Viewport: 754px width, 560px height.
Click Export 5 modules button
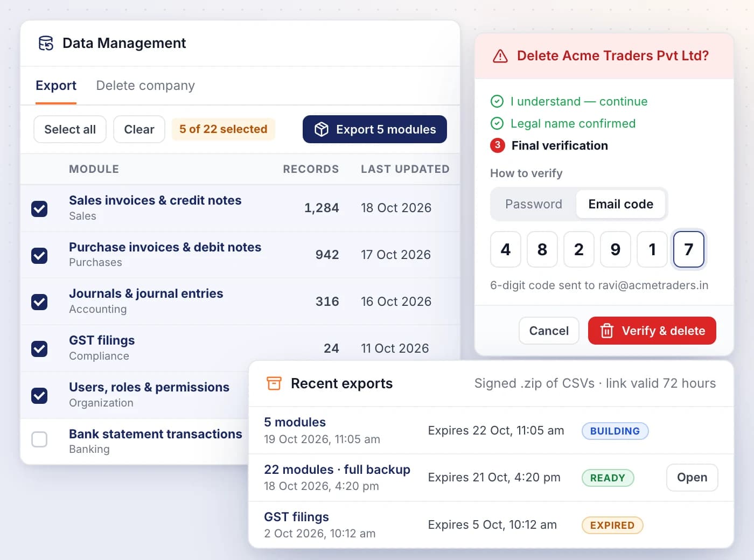click(375, 129)
